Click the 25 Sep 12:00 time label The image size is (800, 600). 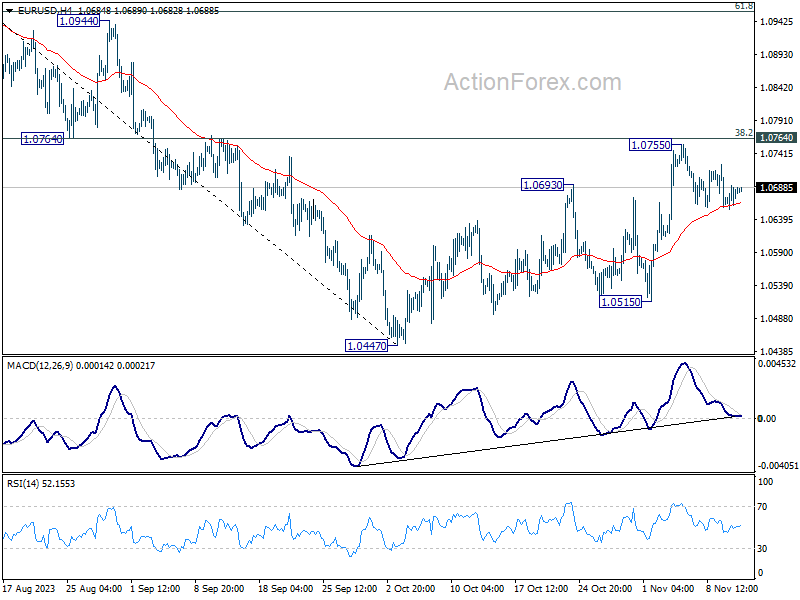tap(349, 589)
